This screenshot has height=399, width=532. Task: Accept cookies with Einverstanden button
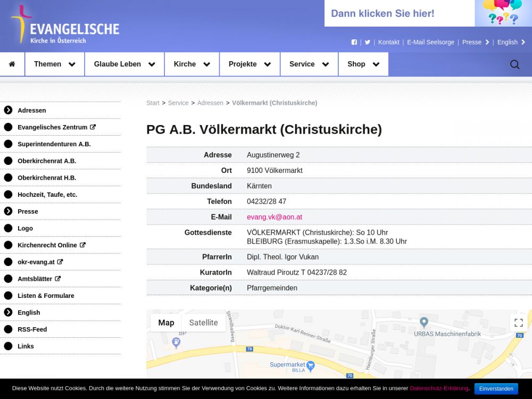pos(496,388)
